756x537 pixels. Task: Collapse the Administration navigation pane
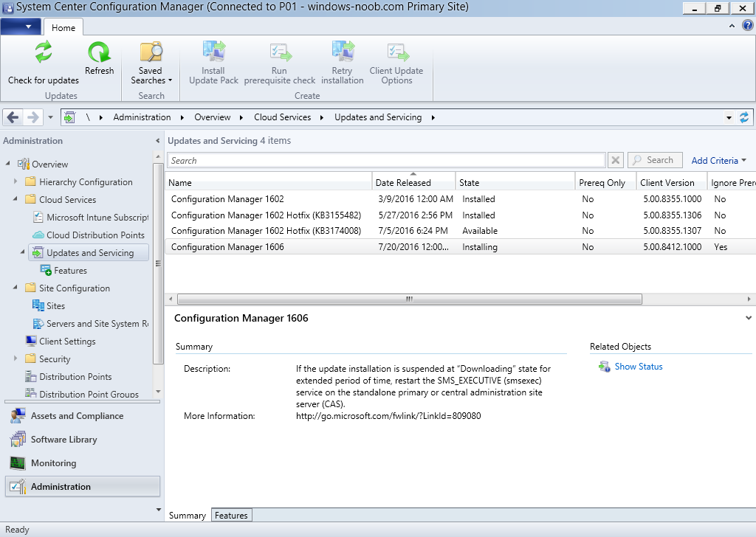click(158, 141)
